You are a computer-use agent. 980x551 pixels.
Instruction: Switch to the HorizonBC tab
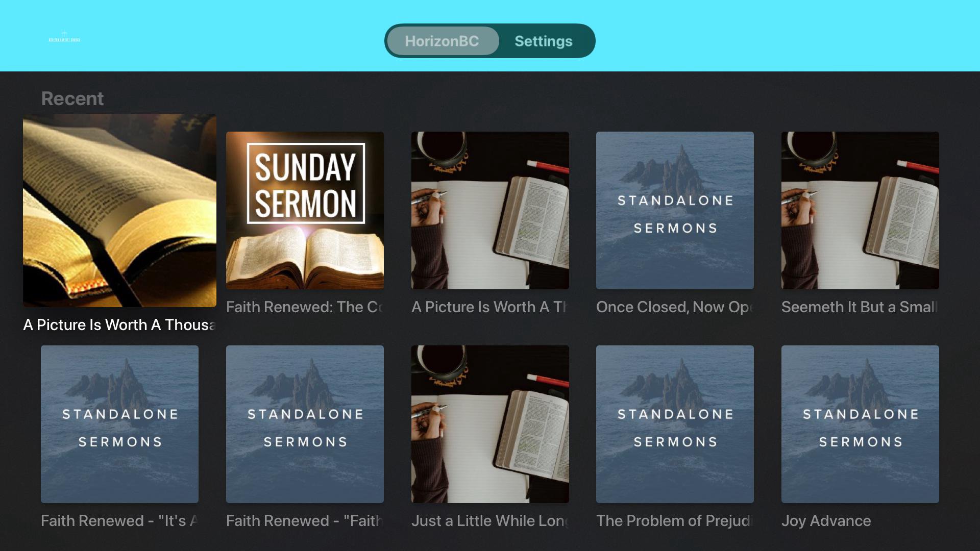pos(443,41)
